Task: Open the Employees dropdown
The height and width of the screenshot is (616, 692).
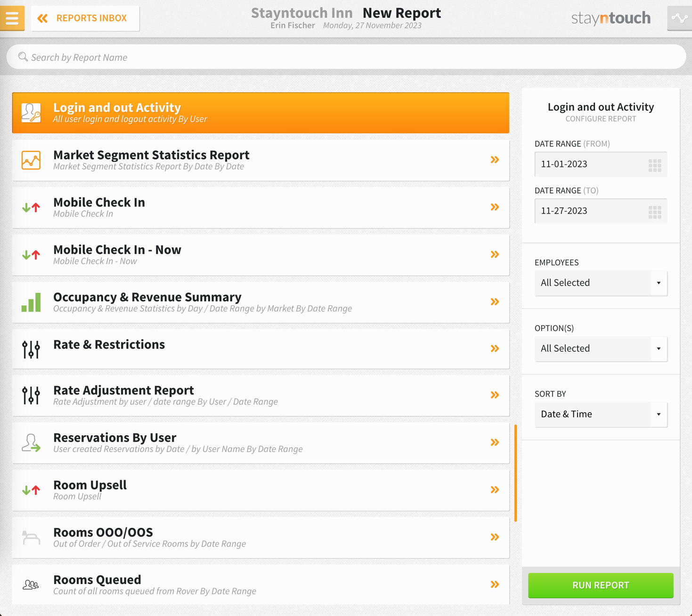Action: coord(601,283)
